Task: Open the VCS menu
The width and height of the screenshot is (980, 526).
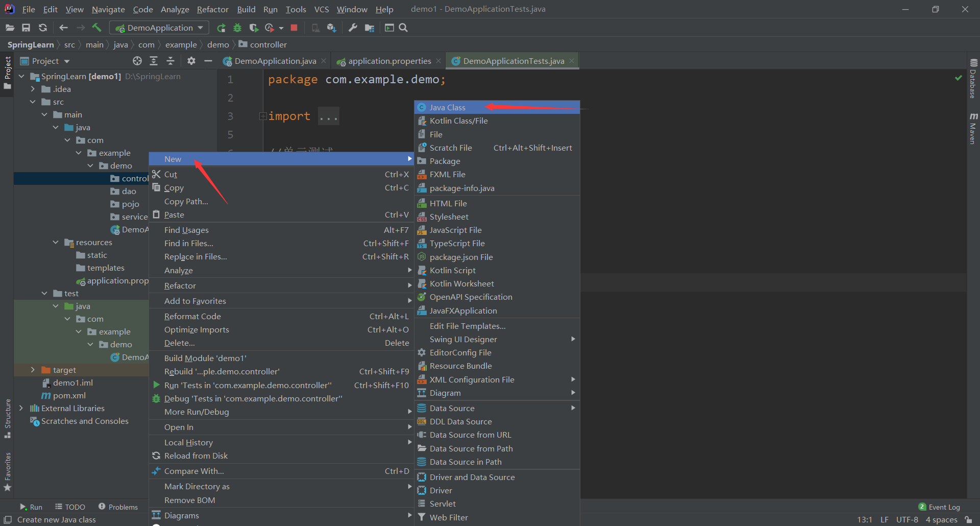Action: coord(321,9)
